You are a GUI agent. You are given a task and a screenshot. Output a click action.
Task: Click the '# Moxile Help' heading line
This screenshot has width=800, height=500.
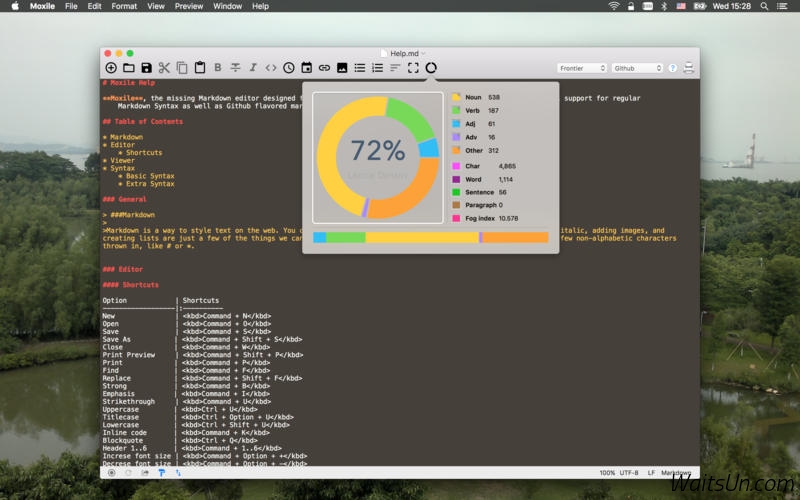point(129,83)
